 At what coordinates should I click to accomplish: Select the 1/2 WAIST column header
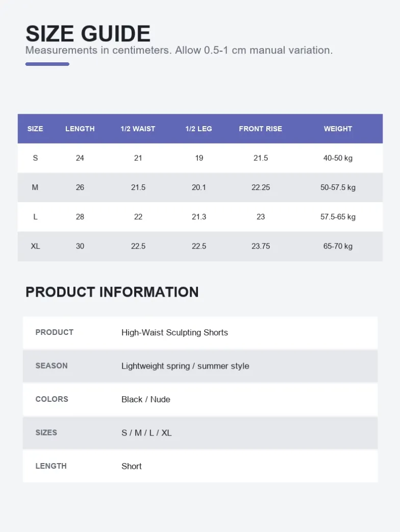click(x=138, y=129)
